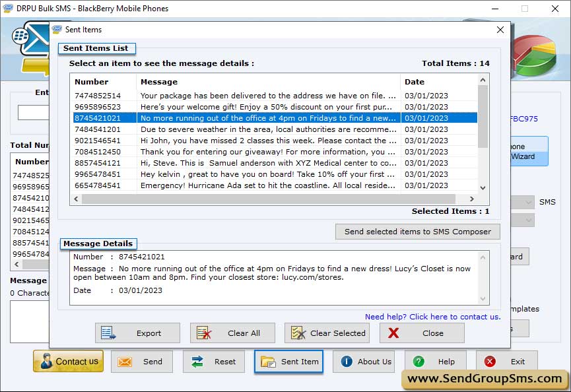This screenshot has width=571, height=392.
Task: Select row with number 7484541201
Action: (274, 129)
